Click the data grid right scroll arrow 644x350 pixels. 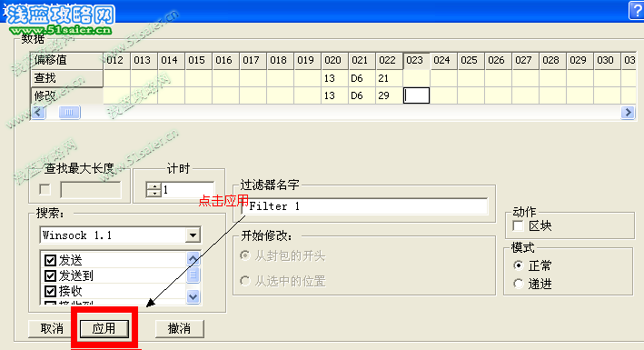pos(628,112)
